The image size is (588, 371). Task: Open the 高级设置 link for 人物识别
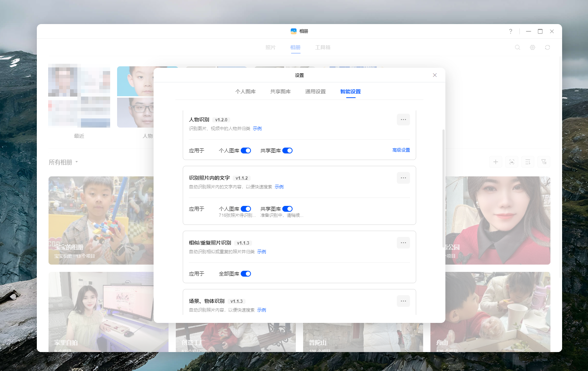click(401, 150)
